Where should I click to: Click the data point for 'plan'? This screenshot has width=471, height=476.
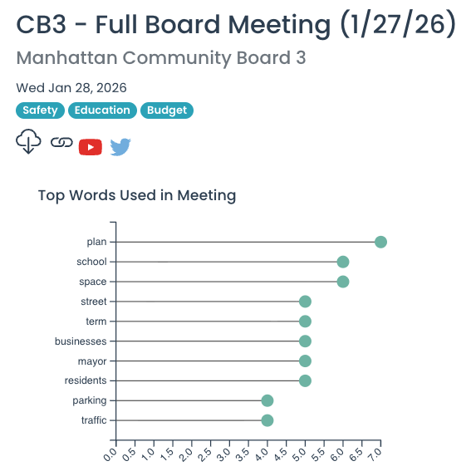380,242
